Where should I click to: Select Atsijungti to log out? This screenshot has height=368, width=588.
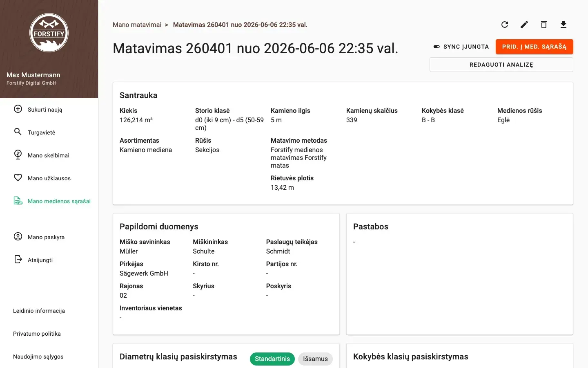point(49,260)
